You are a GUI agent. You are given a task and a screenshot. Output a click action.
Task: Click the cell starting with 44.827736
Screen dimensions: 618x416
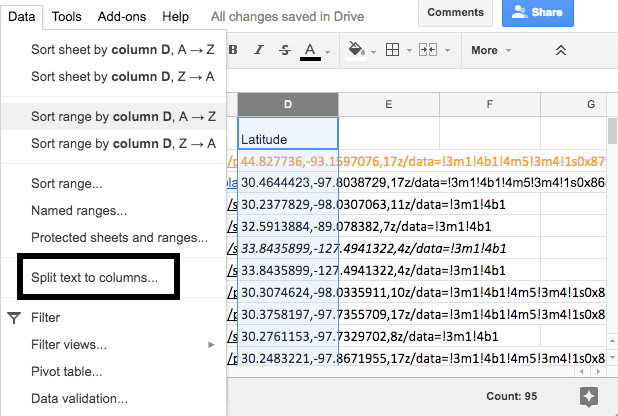(x=288, y=161)
